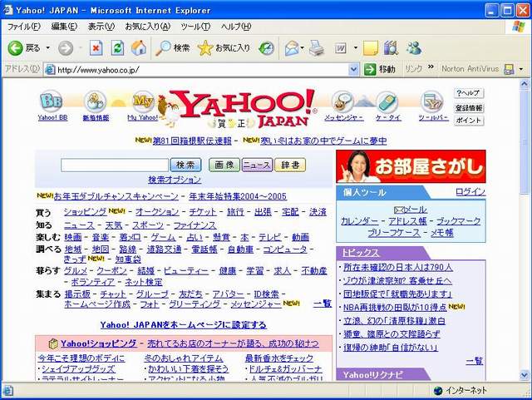Open the 編集(E) menu

tap(64, 27)
